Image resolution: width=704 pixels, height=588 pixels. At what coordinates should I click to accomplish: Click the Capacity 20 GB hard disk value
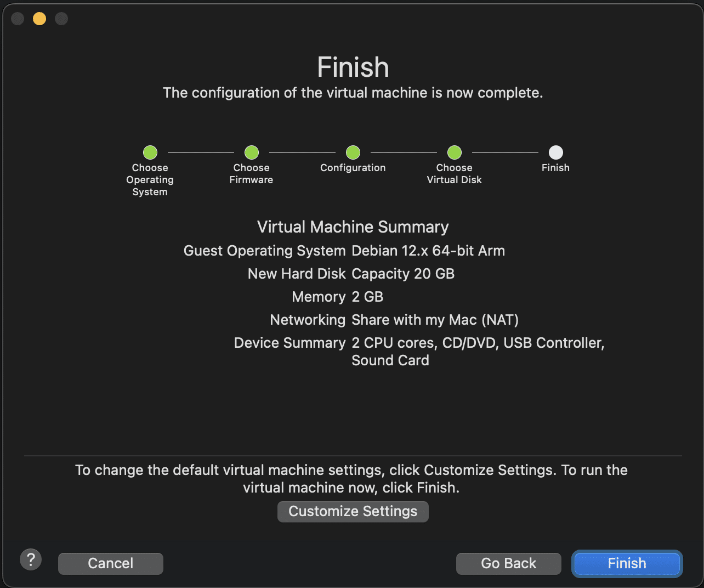[402, 274]
